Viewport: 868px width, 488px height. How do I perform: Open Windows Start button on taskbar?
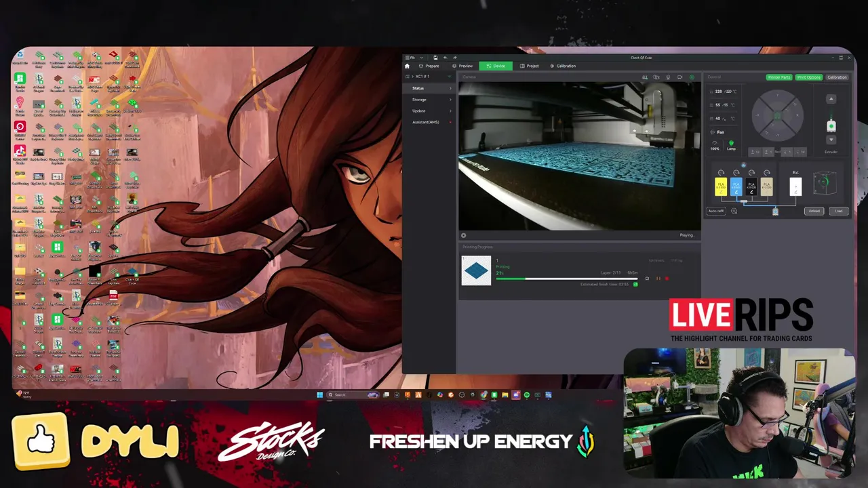coord(319,394)
